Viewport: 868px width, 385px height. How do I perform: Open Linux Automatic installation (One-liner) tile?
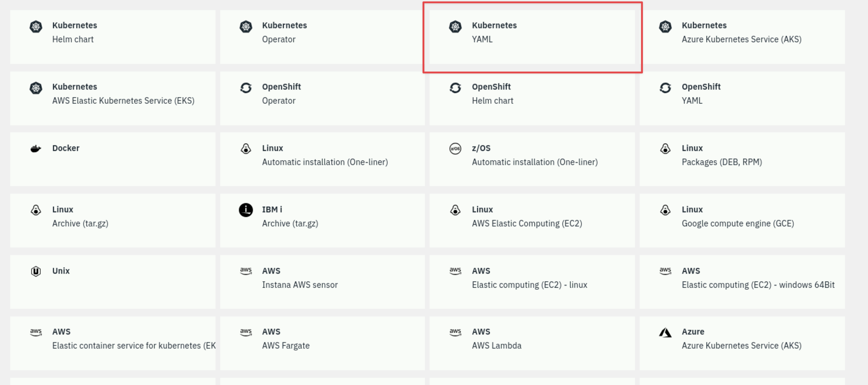coord(322,159)
